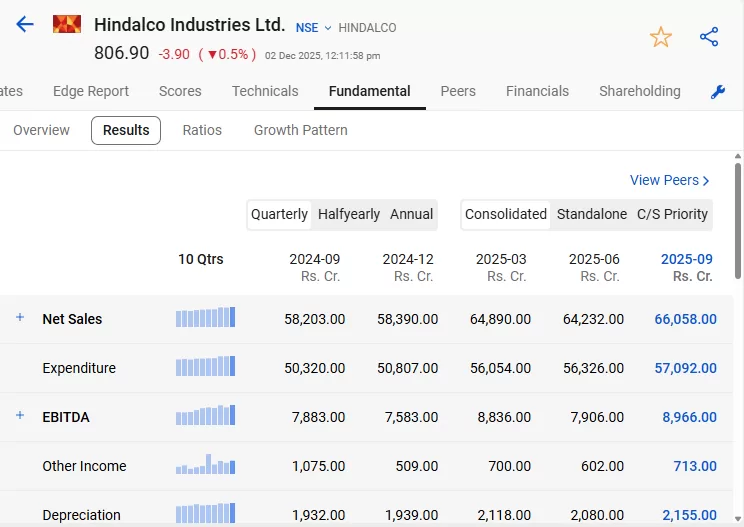Open the NSE exchange dropdown
Viewport: 744px width, 527px height.
313,28
